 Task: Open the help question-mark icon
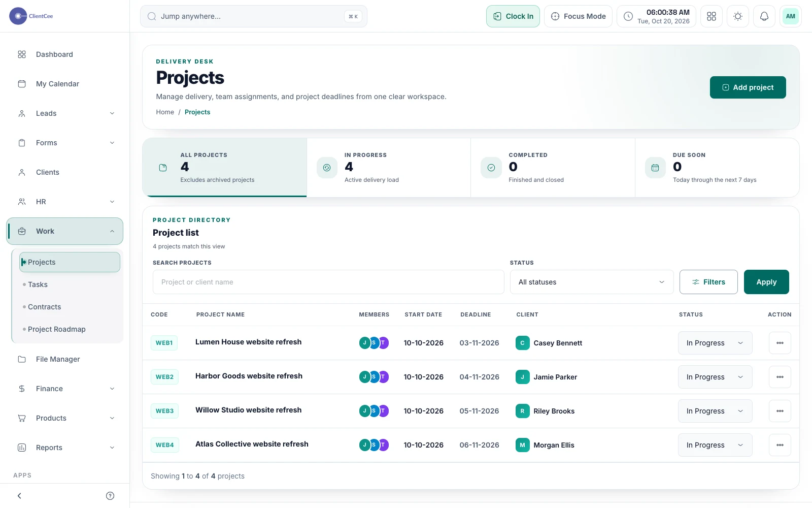tap(110, 496)
